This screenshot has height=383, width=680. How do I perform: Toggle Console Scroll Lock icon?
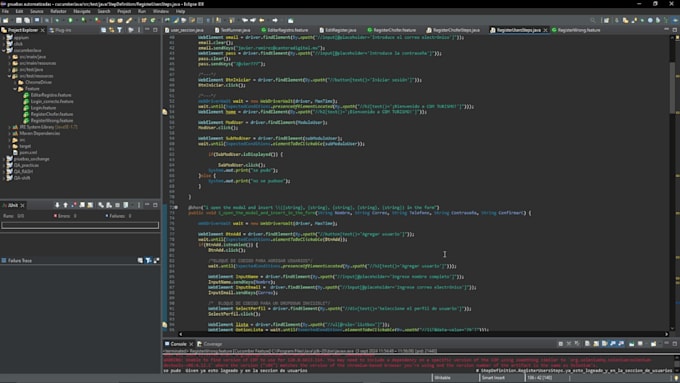click(x=596, y=344)
